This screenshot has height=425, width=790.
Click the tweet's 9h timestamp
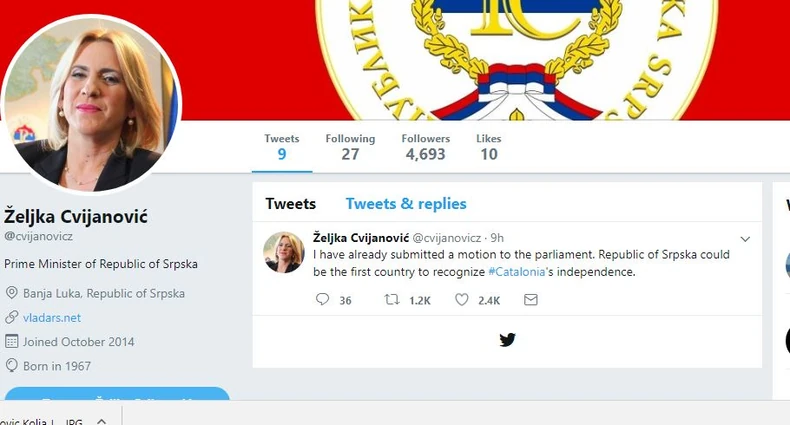pyautogui.click(x=497, y=238)
